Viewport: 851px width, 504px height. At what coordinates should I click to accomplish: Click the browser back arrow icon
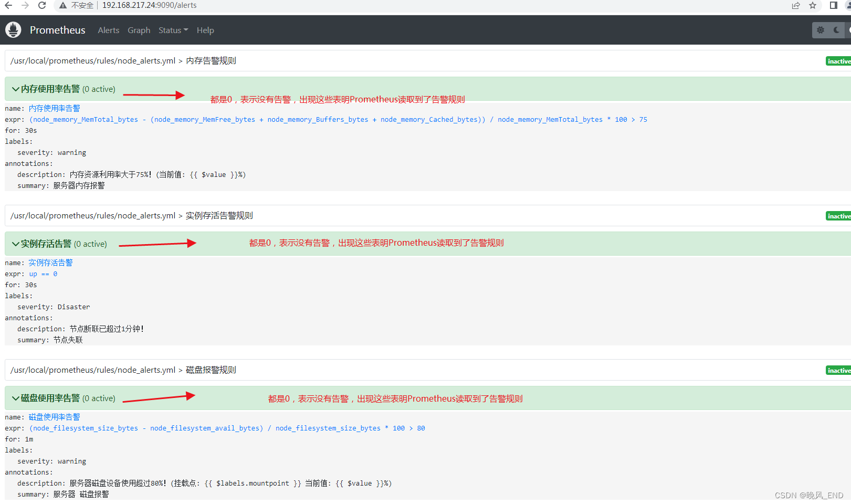[x=8, y=5]
